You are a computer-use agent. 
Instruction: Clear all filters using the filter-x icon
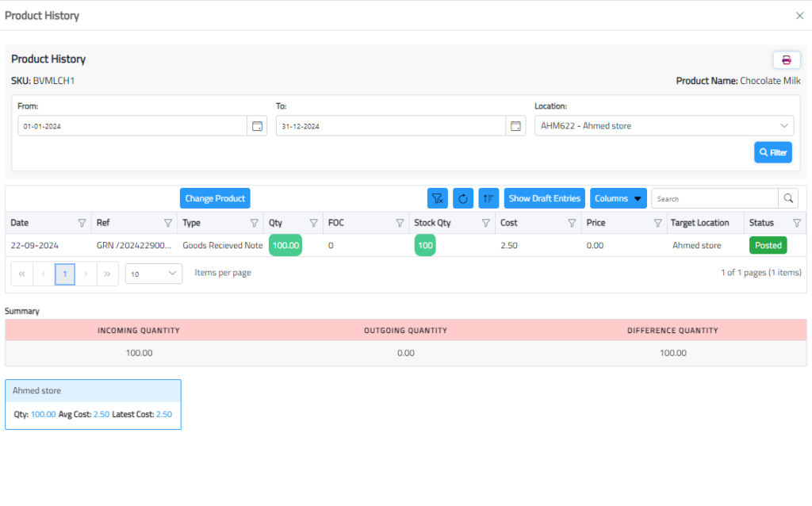438,198
